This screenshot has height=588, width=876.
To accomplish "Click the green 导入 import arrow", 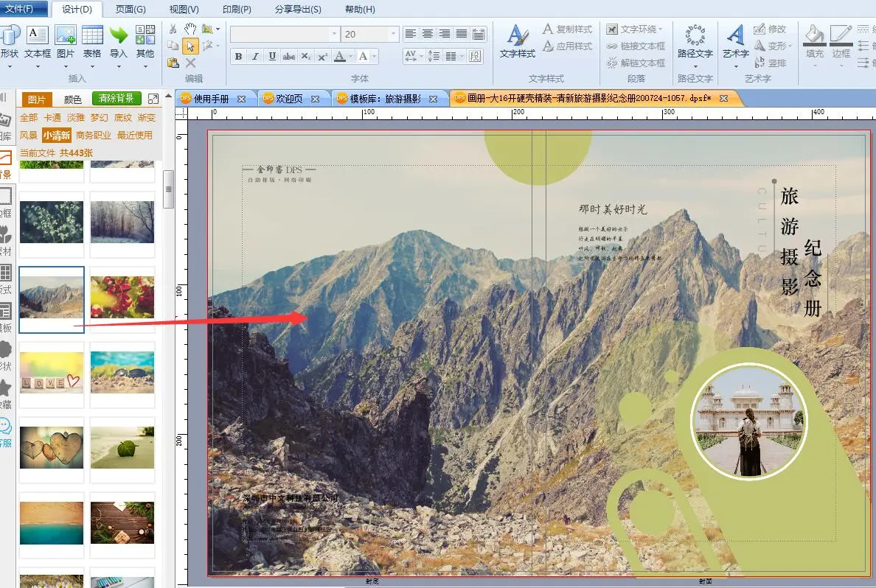I will click(x=119, y=36).
